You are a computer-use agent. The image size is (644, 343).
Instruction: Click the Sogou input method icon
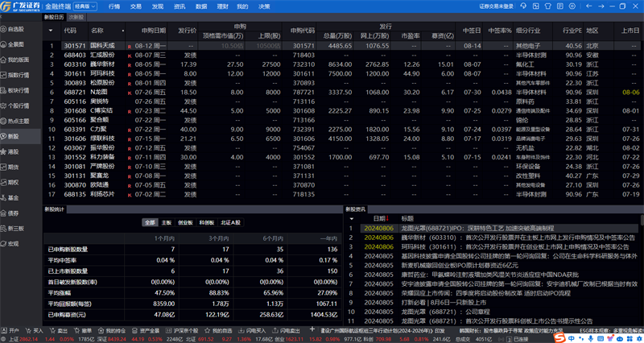[560, 338]
